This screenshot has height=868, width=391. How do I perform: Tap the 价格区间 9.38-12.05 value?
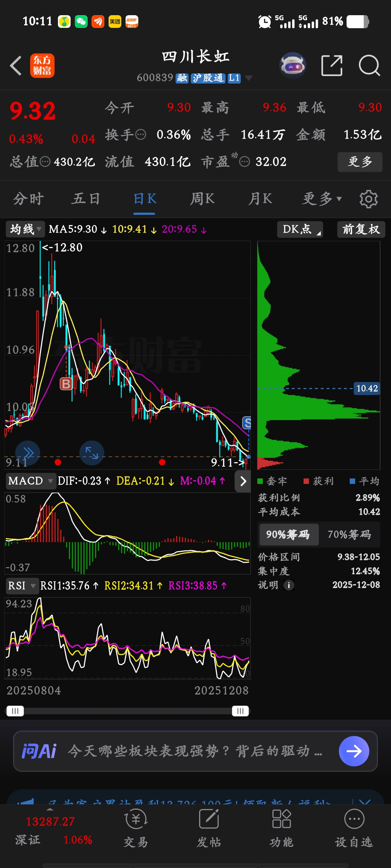click(358, 557)
